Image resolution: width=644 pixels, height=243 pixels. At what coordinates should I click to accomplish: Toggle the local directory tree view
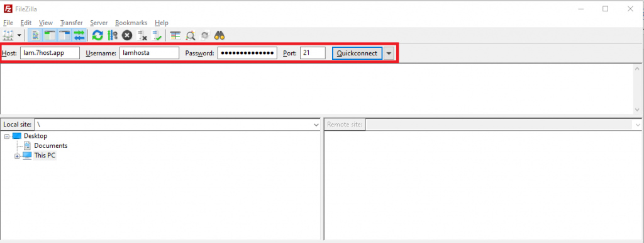point(50,35)
